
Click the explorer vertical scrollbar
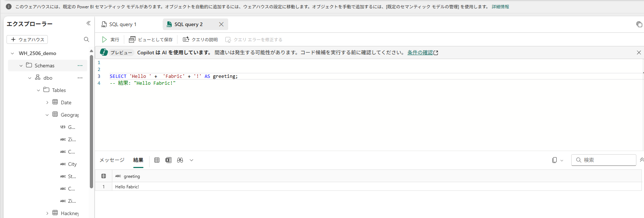pyautogui.click(x=91, y=121)
